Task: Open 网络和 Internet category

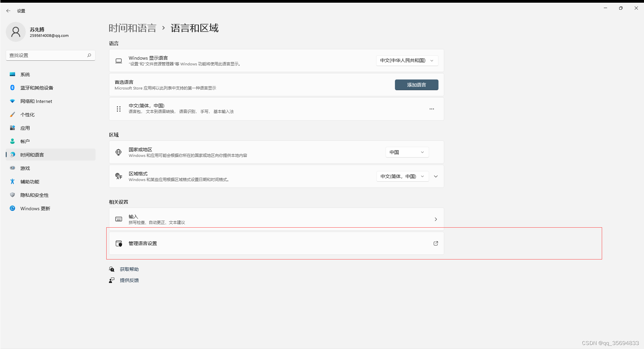Action: coord(51,101)
